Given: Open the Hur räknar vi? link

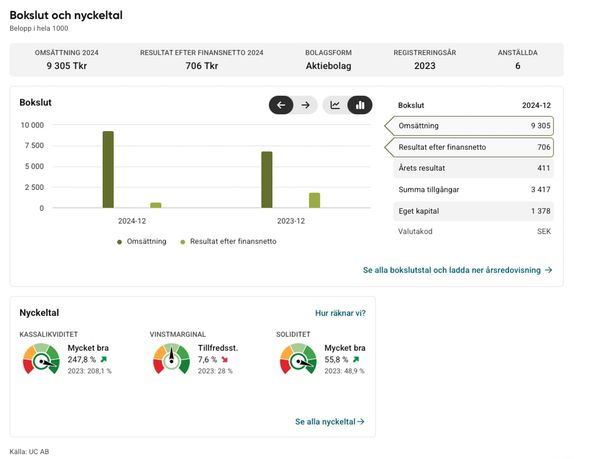Looking at the screenshot, I should (x=340, y=313).
